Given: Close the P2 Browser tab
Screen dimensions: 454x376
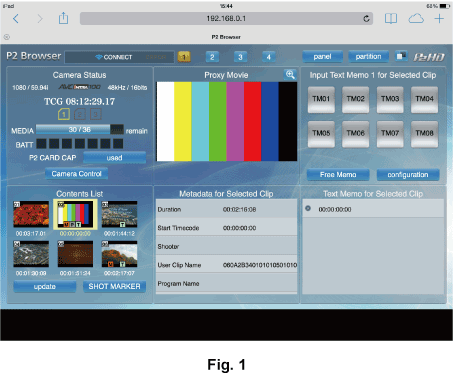Looking at the screenshot, I should 7,37.
